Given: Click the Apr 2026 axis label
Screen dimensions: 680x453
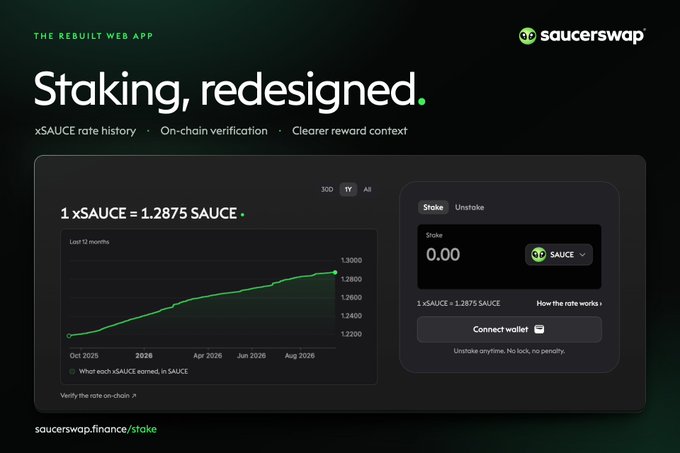Looking at the screenshot, I should click(207, 355).
